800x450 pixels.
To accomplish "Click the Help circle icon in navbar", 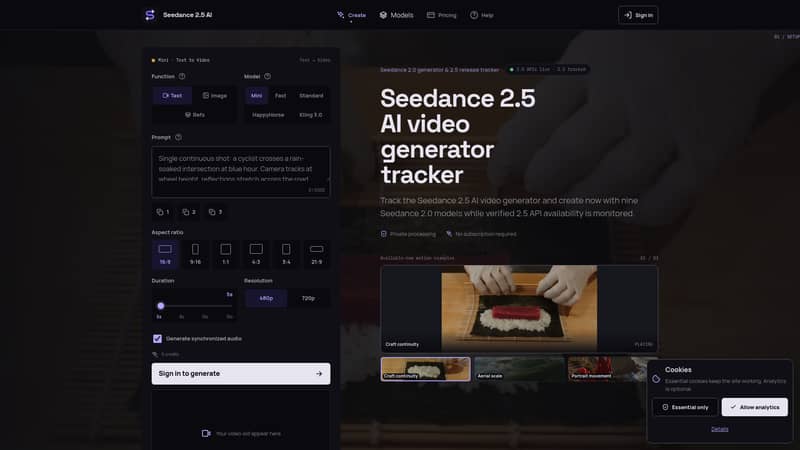I will (x=474, y=15).
